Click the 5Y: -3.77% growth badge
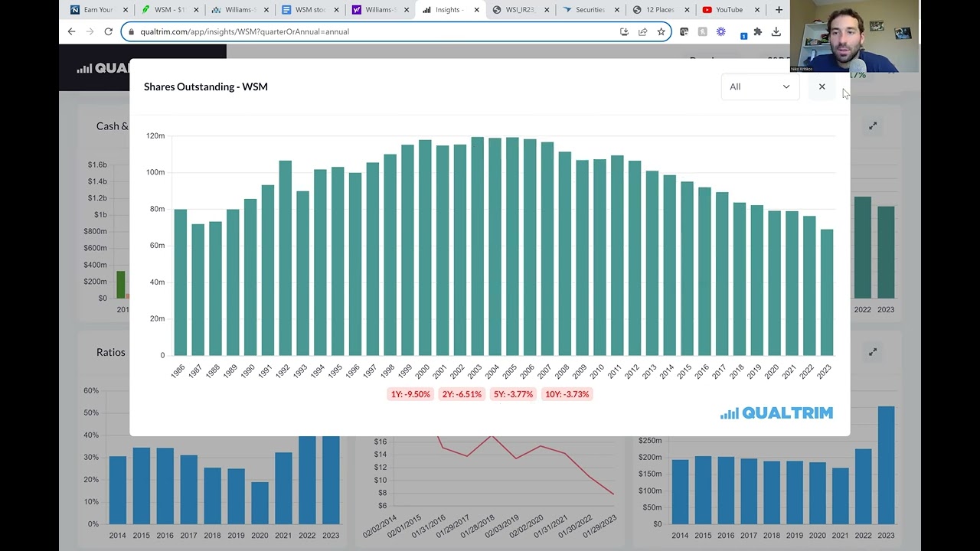This screenshot has width=980, height=551. (513, 394)
